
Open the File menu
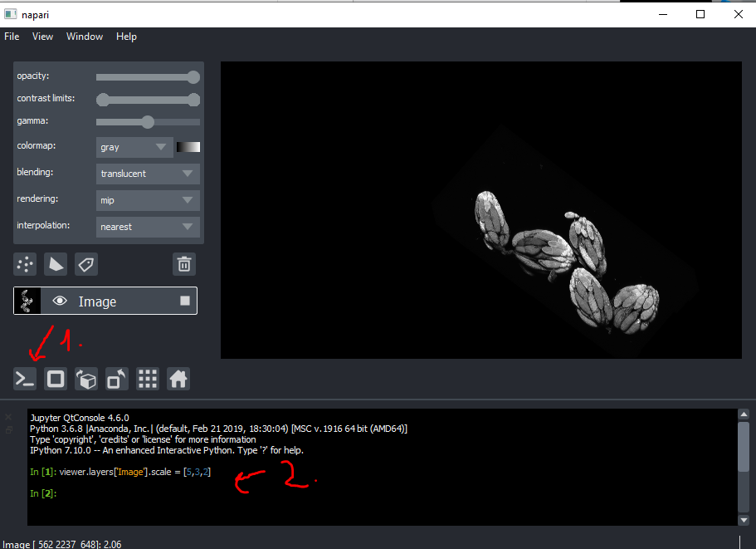coord(12,36)
